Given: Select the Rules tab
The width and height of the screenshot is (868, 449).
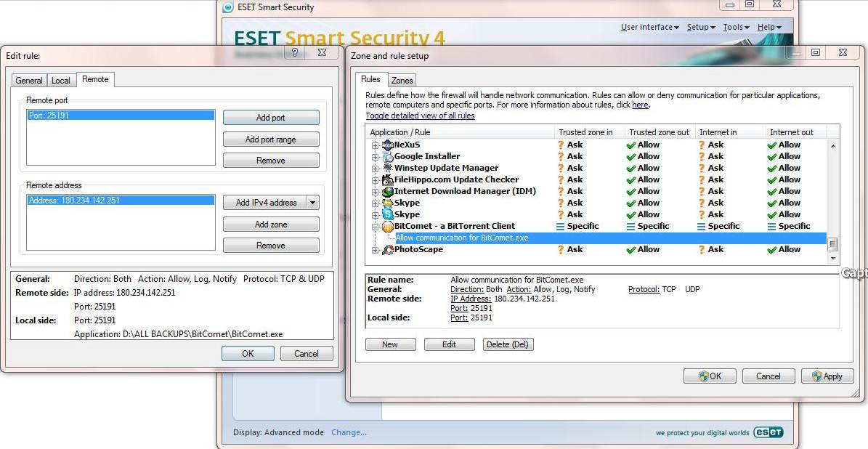Looking at the screenshot, I should click(371, 79).
